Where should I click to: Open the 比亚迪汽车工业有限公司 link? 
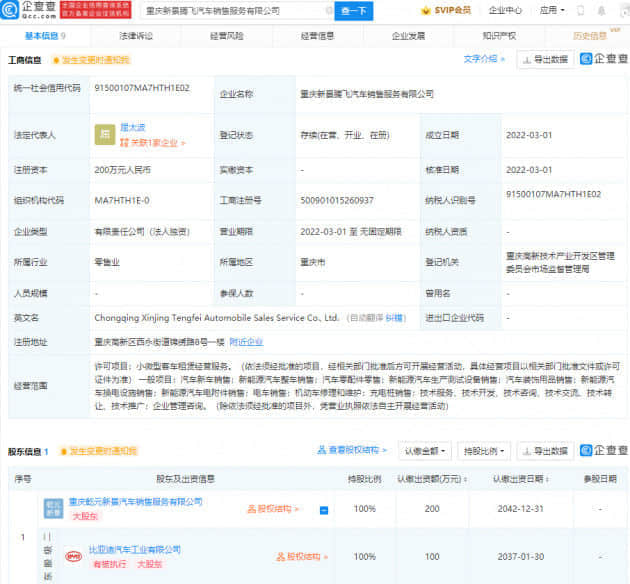[135, 549]
